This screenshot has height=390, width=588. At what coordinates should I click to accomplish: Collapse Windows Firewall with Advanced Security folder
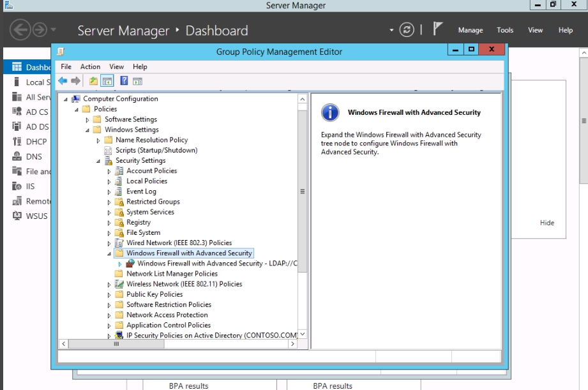pyautogui.click(x=109, y=254)
